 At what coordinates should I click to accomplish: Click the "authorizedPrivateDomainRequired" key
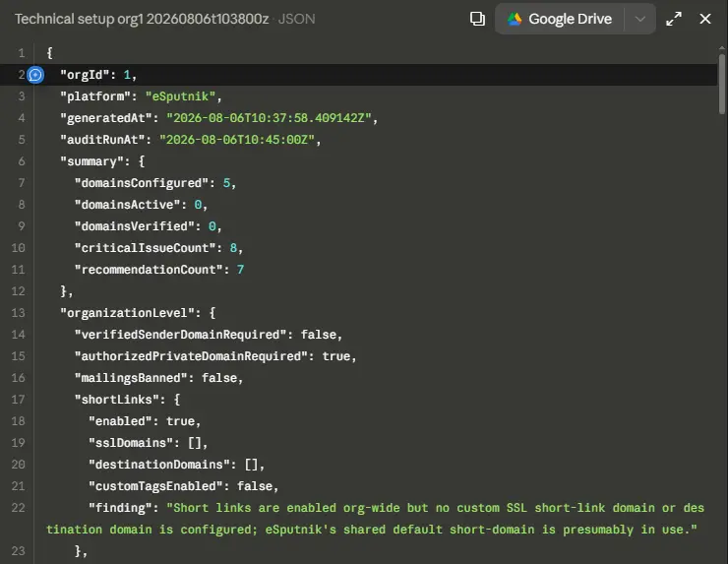coord(191,356)
